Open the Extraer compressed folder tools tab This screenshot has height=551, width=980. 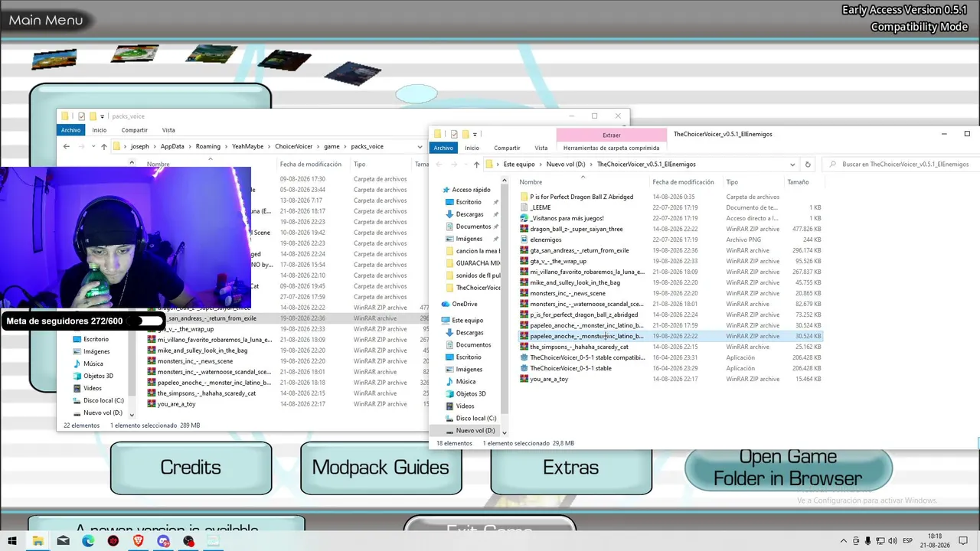pos(612,135)
